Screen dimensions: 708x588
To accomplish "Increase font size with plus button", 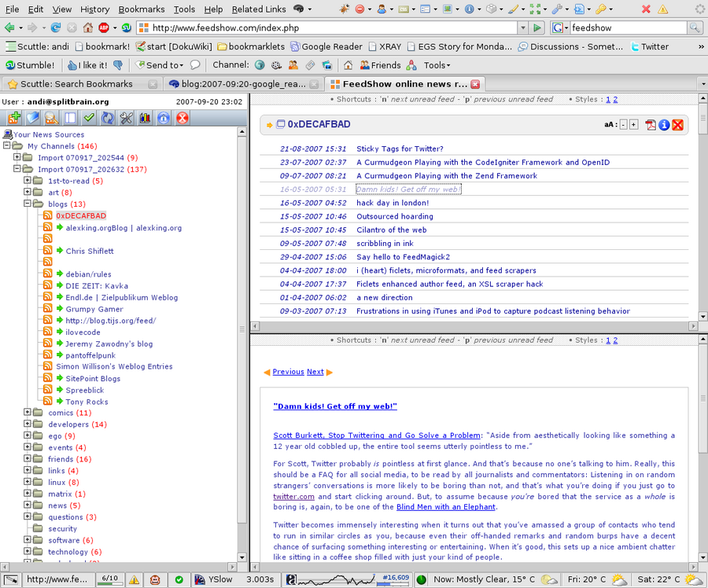I will click(x=633, y=125).
